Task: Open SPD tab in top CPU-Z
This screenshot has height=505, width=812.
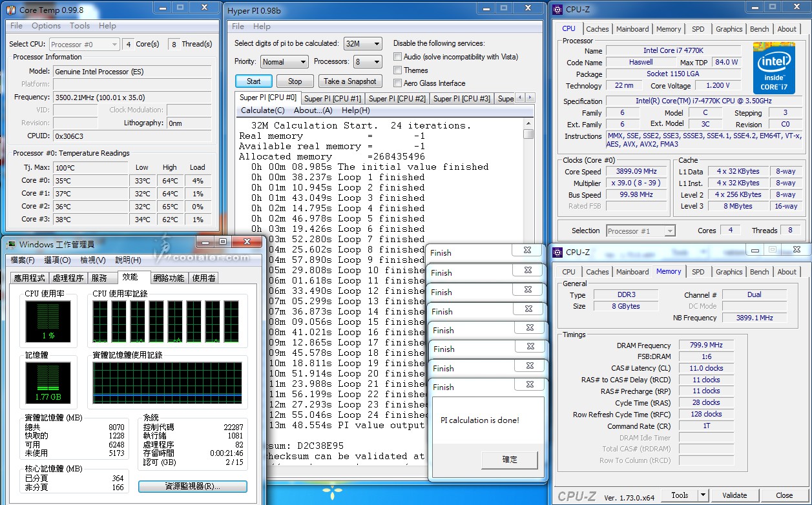Action: (698, 29)
